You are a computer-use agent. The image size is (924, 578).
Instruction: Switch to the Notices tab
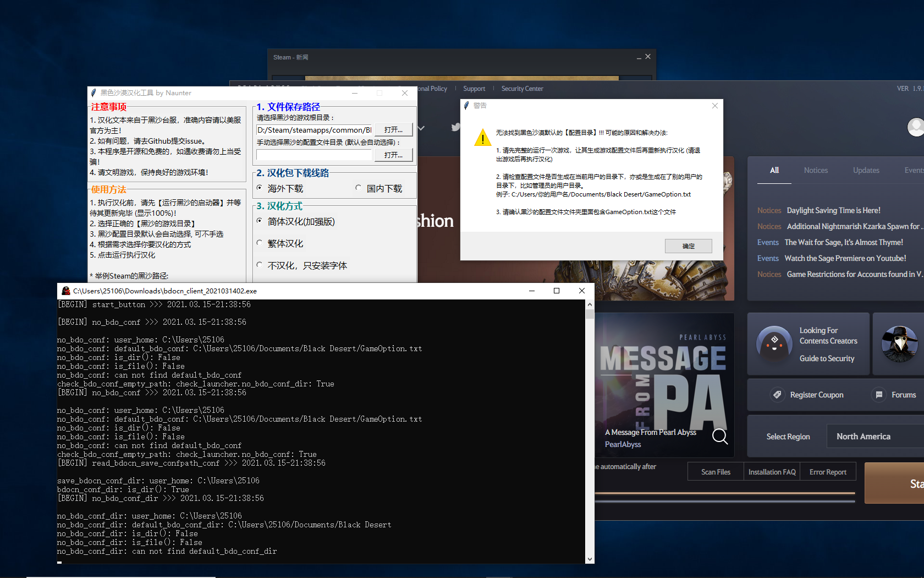tap(816, 170)
